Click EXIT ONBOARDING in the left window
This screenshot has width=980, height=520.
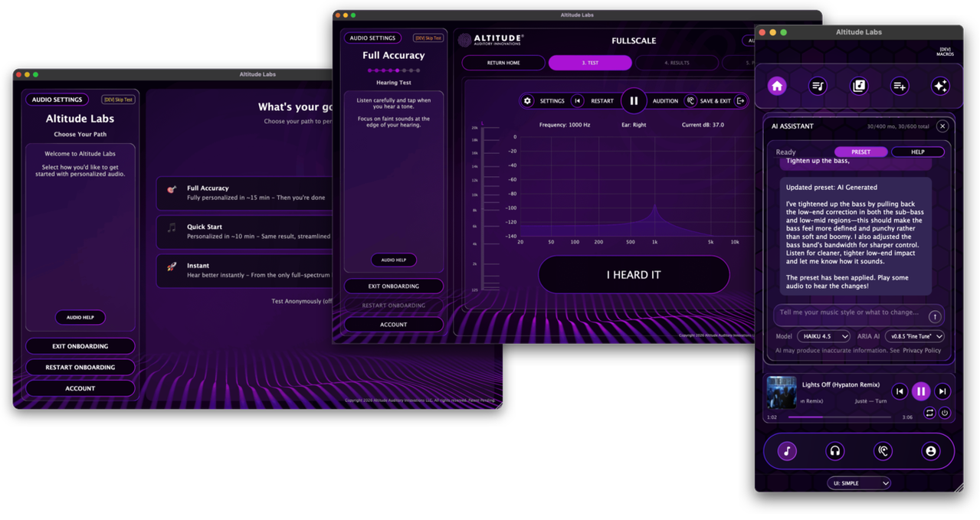[x=80, y=346]
